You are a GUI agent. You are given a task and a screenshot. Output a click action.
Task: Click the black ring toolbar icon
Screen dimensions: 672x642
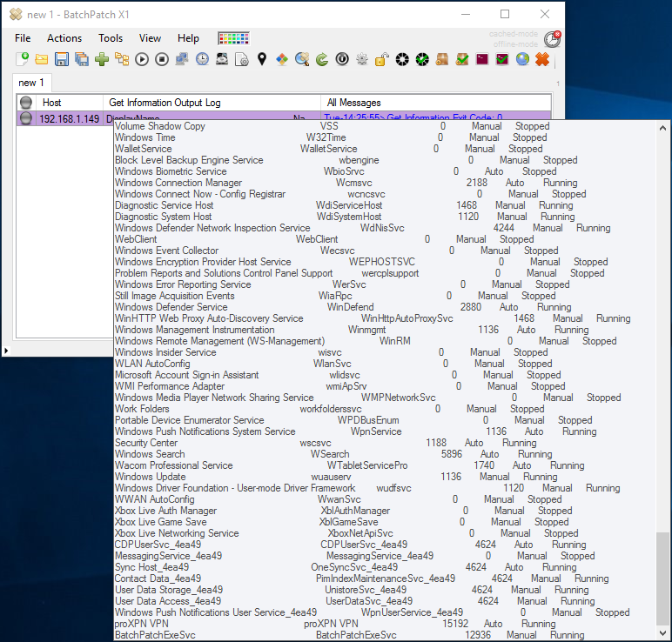pyautogui.click(x=402, y=59)
